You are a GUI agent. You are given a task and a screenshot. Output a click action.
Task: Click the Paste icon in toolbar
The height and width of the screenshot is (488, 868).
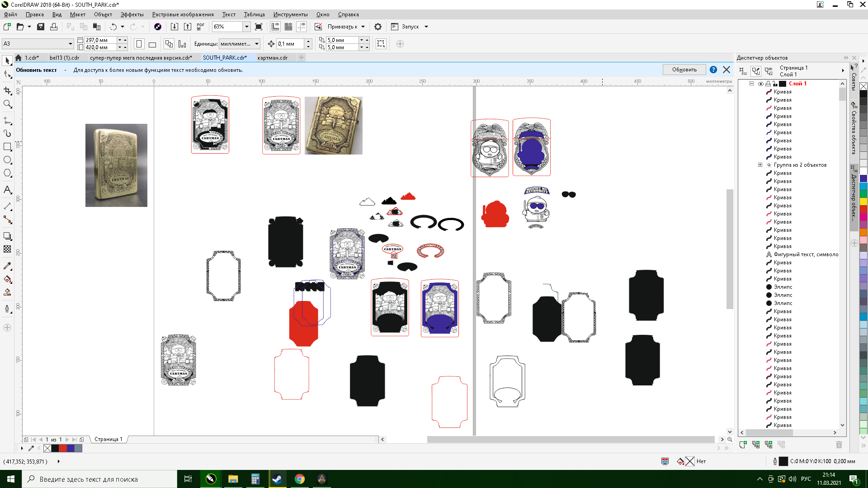(x=97, y=27)
